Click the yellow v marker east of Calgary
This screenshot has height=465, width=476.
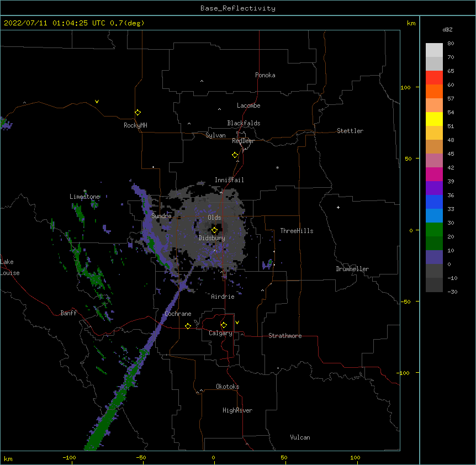[237, 323]
